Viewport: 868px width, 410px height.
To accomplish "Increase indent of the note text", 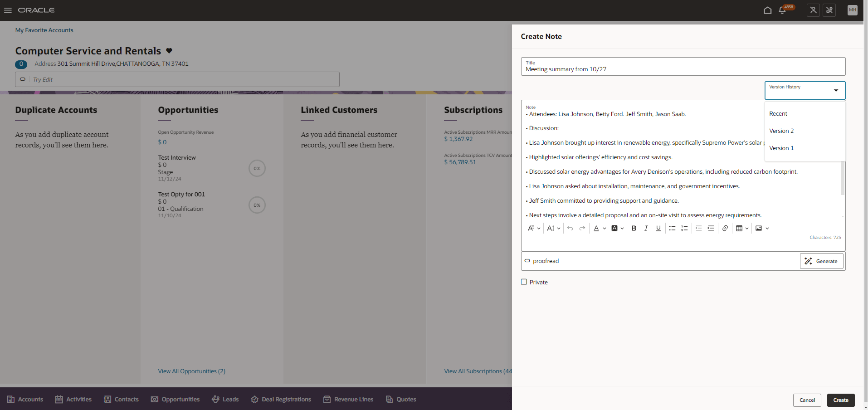I will click(711, 228).
